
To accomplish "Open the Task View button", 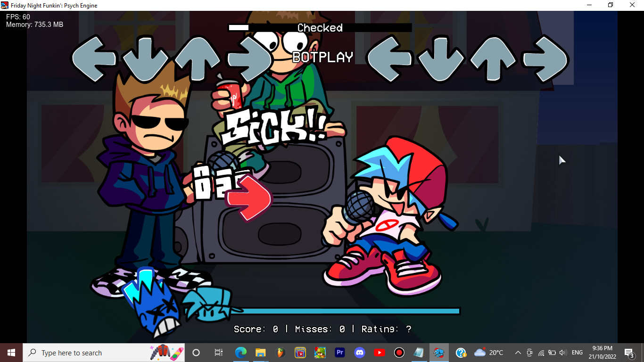I will [219, 353].
